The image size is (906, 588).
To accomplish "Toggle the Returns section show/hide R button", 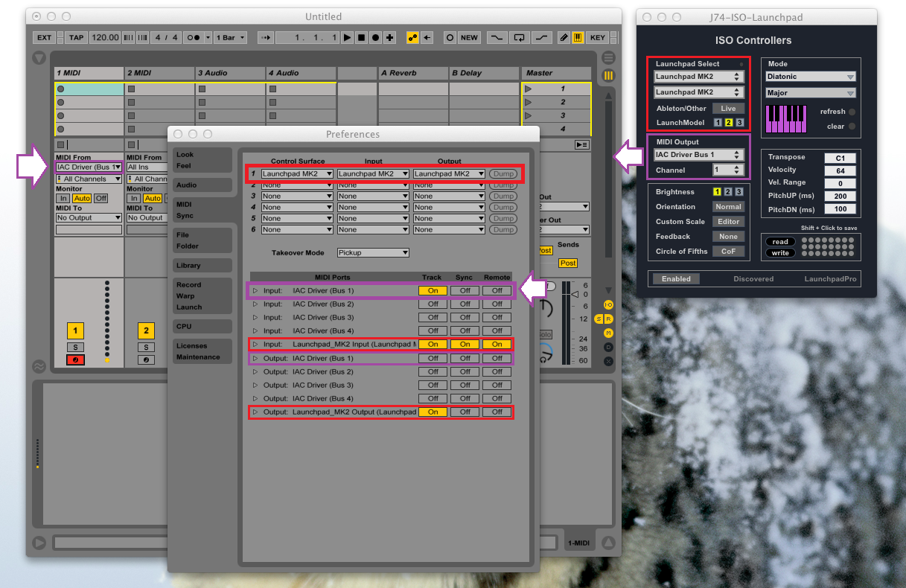I will pyautogui.click(x=608, y=319).
